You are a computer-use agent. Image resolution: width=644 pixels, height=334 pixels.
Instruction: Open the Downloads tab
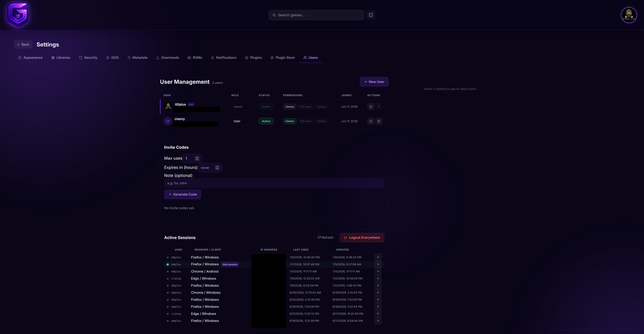(x=167, y=58)
